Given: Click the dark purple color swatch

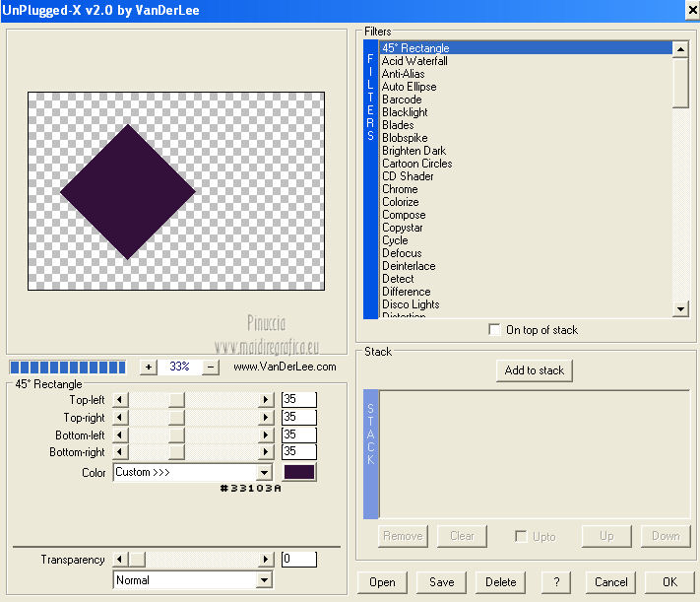Looking at the screenshot, I should click(299, 472).
